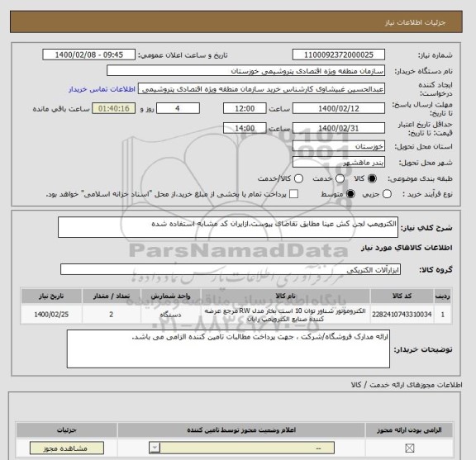Click the دستگاه unit cell
The height and width of the screenshot is (460, 476).
click(x=170, y=315)
